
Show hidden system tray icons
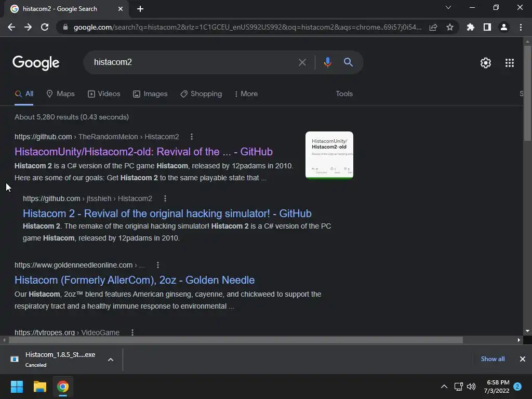tap(444, 387)
